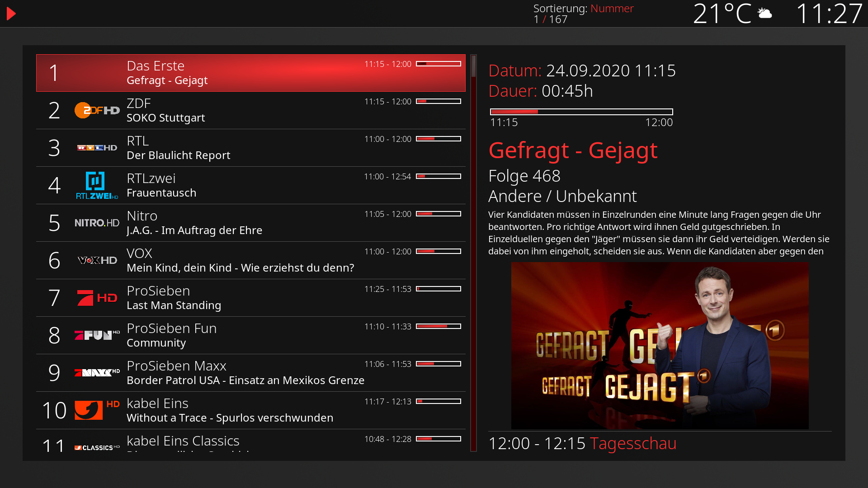Select kabel Eins show Without a Trace
The image size is (868, 488).
(230, 418)
